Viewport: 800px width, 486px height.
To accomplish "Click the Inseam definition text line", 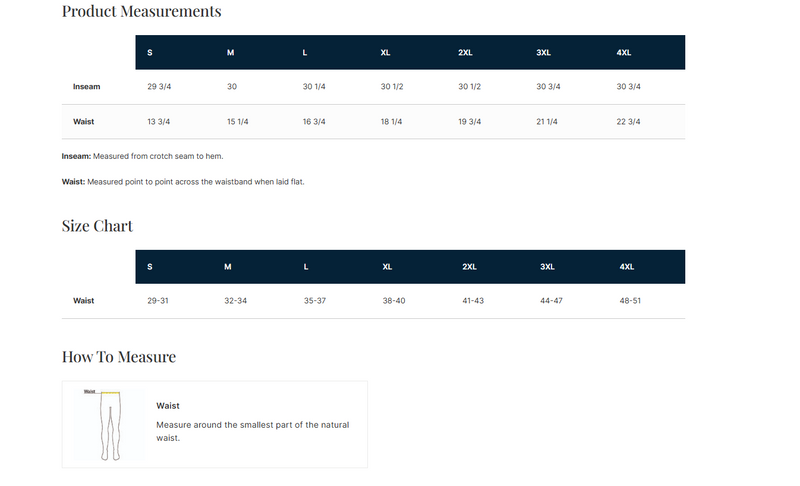I will tap(142, 157).
